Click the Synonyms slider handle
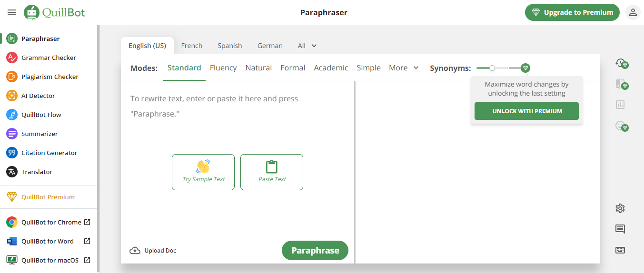The image size is (644, 273). click(x=492, y=68)
